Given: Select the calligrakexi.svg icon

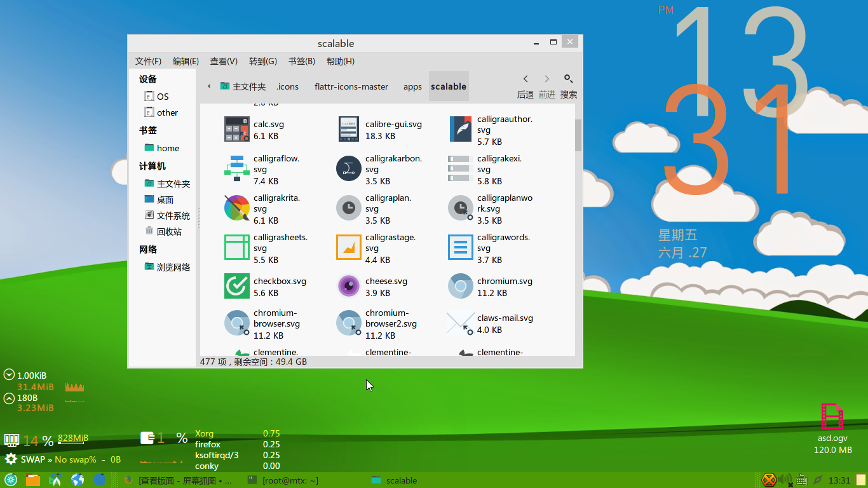Looking at the screenshot, I should coord(461,168).
